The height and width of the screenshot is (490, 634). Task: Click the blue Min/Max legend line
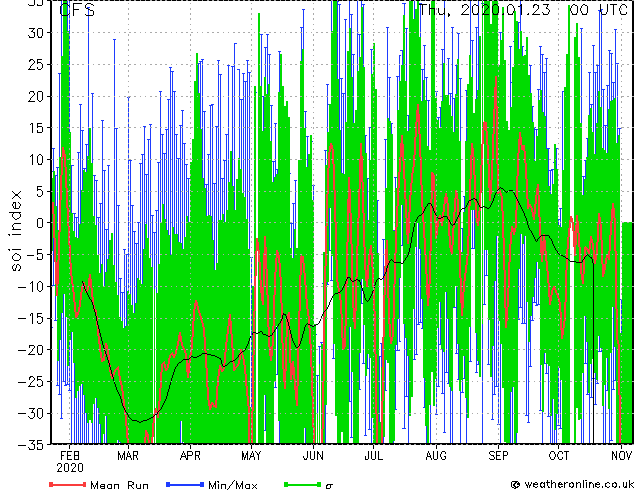point(185,484)
